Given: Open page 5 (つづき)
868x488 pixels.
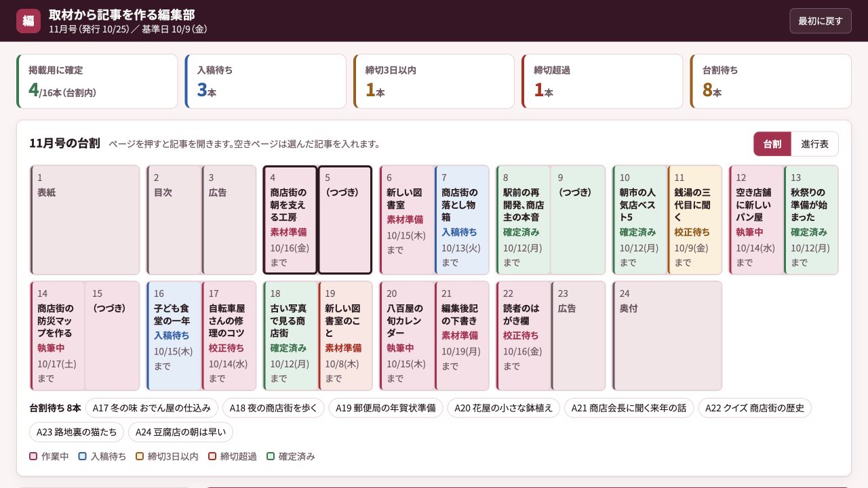Looking at the screenshot, I should [x=345, y=220].
